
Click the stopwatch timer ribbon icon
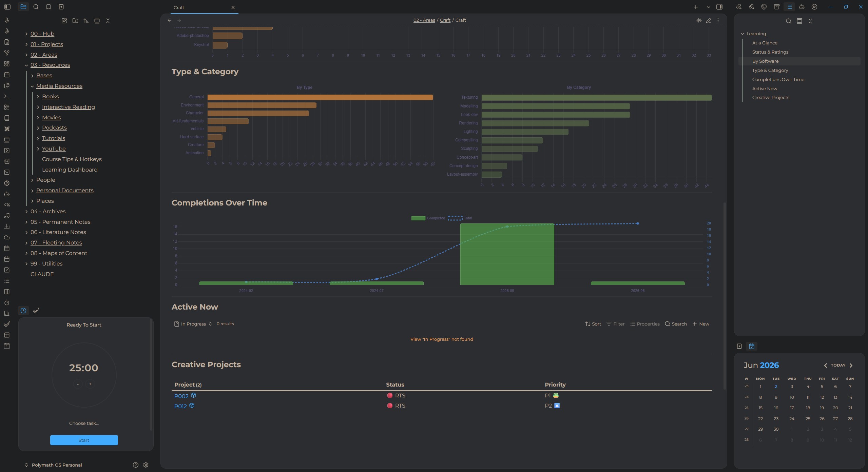(x=7, y=302)
